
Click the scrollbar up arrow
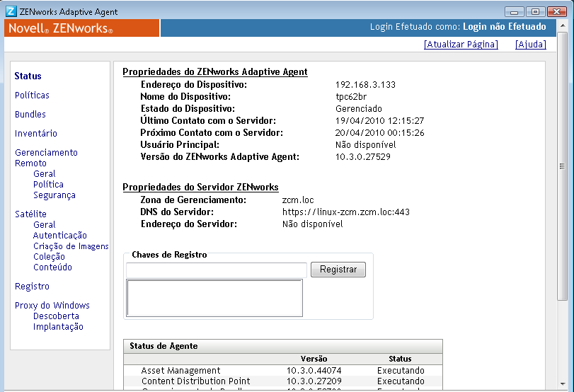pyautogui.click(x=563, y=26)
